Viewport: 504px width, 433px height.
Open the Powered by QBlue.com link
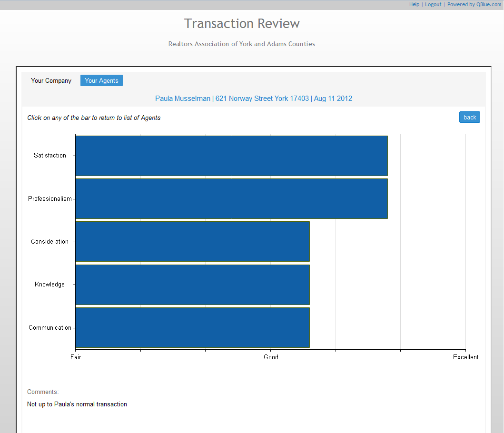[474, 4]
